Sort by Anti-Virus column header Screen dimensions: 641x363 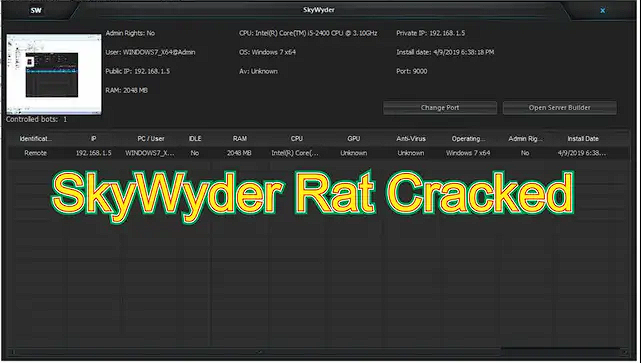pyautogui.click(x=411, y=139)
